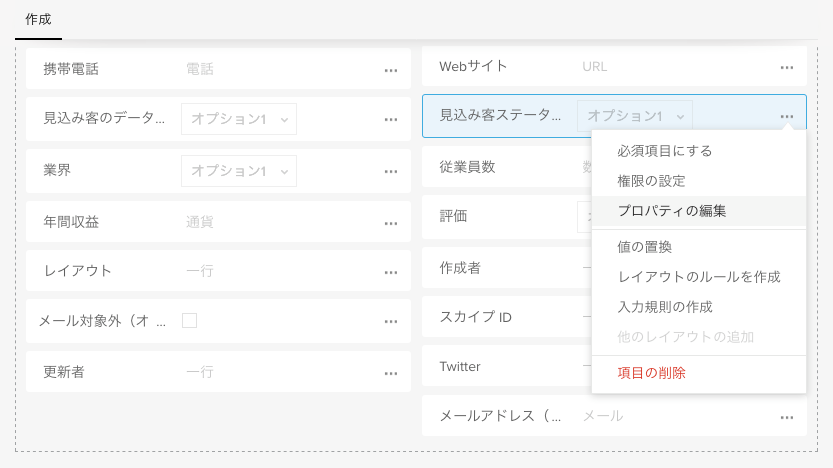Select レイアウトのルールを作成 menu option

point(698,277)
